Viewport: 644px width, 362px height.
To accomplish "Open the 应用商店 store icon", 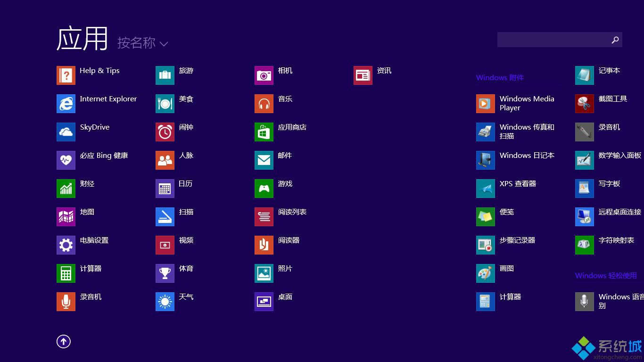I will [264, 132].
